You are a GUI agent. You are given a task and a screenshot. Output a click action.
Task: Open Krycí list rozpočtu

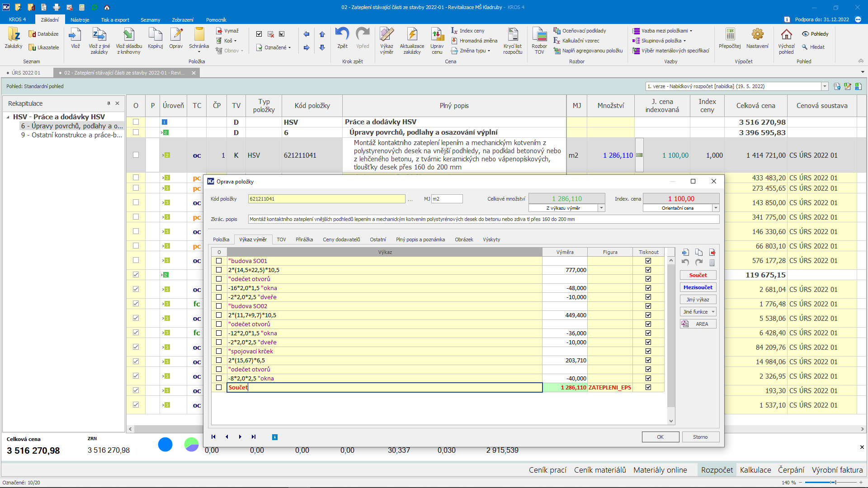(x=513, y=35)
